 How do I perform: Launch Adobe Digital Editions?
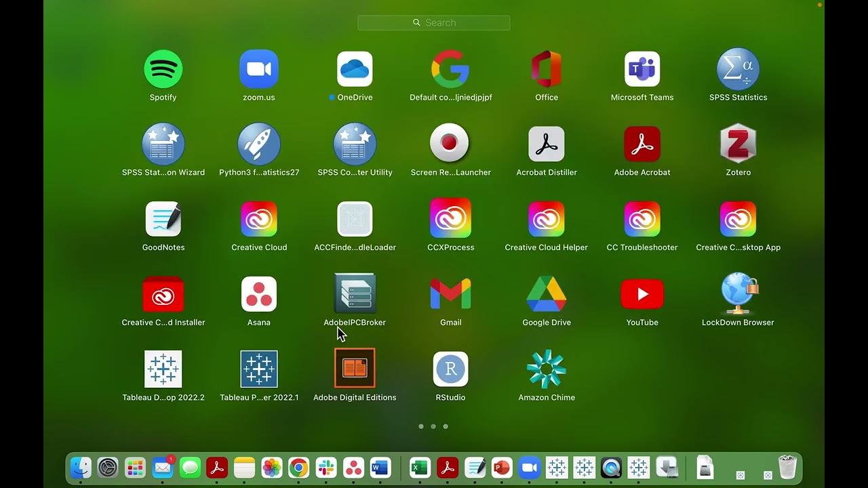point(355,369)
